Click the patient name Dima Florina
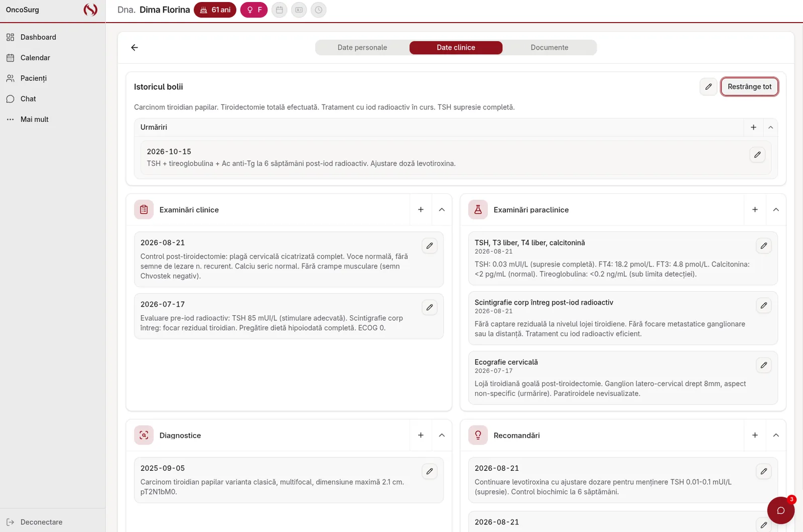 tap(165, 10)
